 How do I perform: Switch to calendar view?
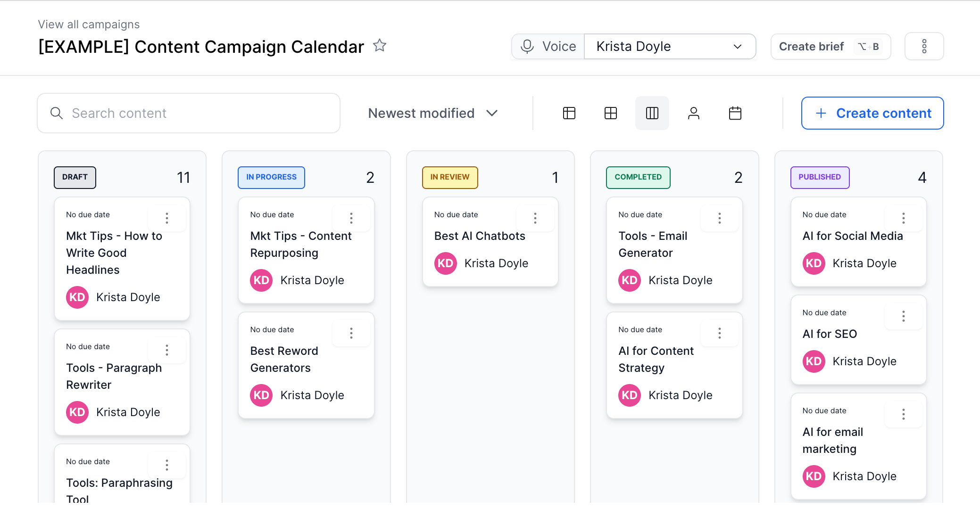tap(735, 113)
